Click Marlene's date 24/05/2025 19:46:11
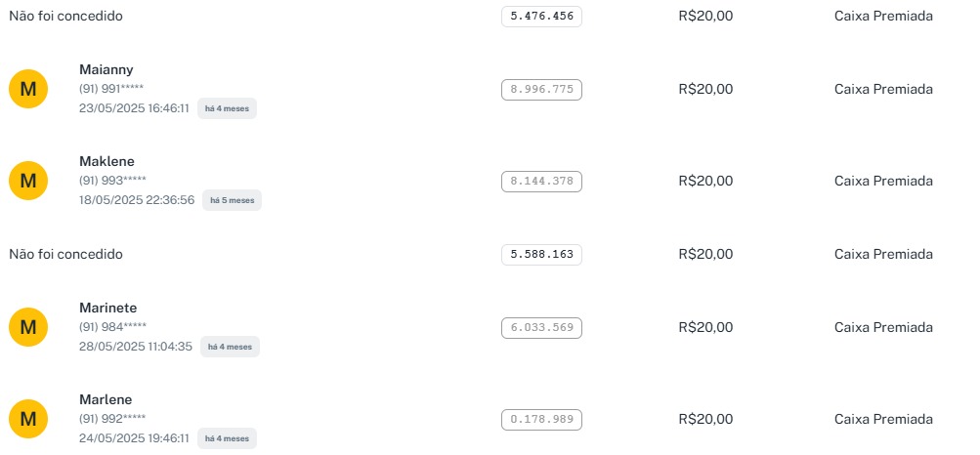Image resolution: width=980 pixels, height=455 pixels. click(x=134, y=438)
